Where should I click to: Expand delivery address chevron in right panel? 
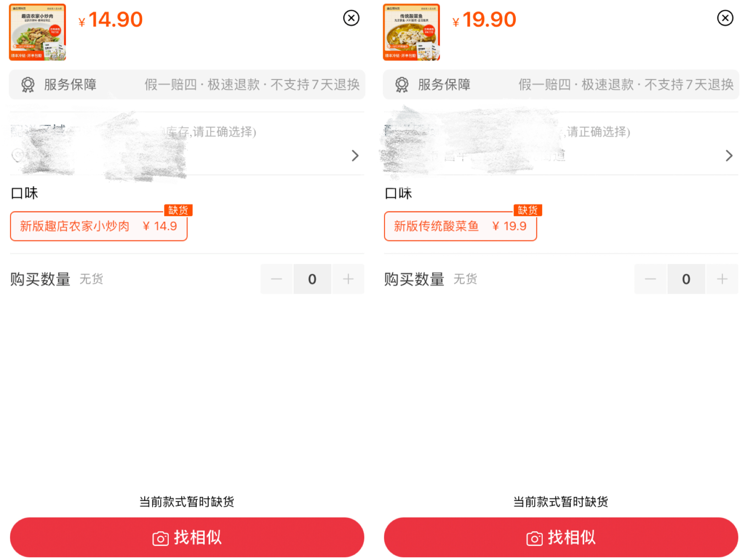coord(729,155)
